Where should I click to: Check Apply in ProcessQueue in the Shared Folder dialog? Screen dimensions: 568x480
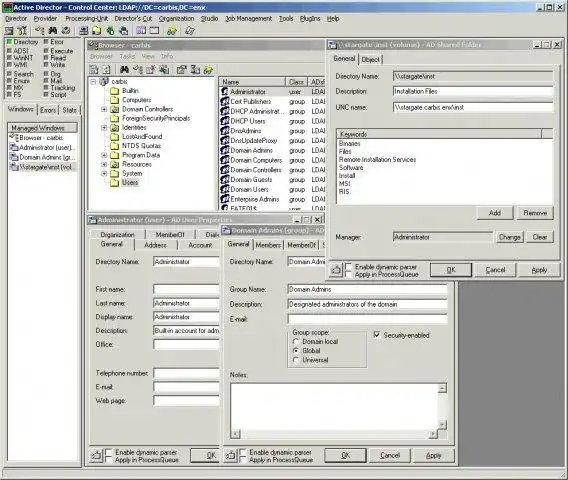click(349, 274)
